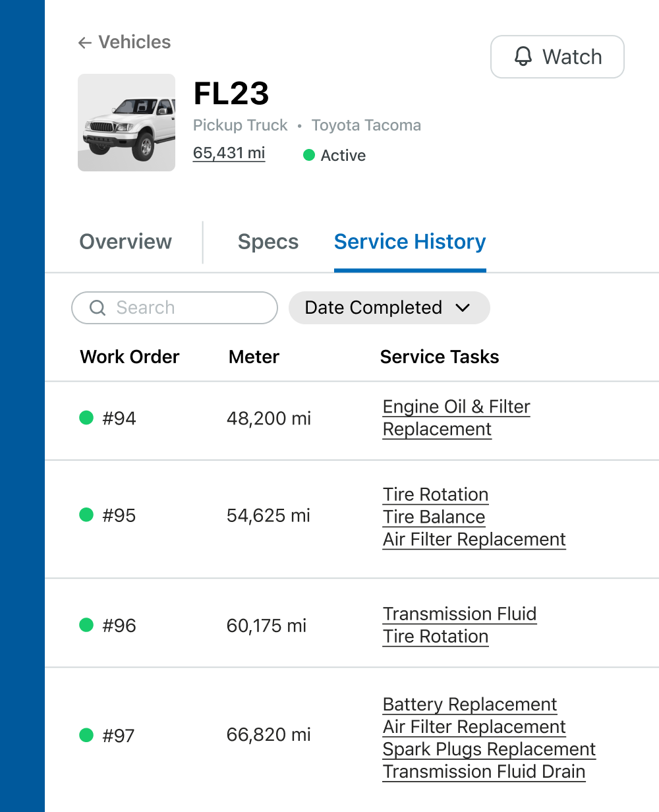Select the Service History tab

(410, 242)
